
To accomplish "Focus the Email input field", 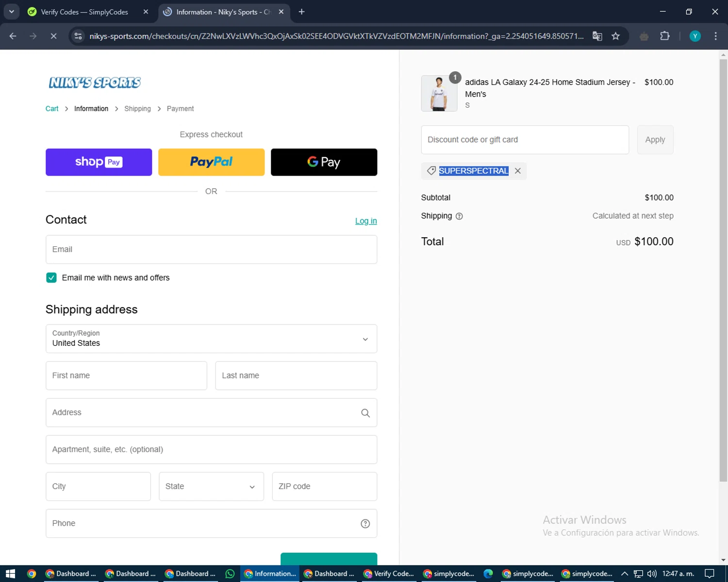I will [211, 249].
